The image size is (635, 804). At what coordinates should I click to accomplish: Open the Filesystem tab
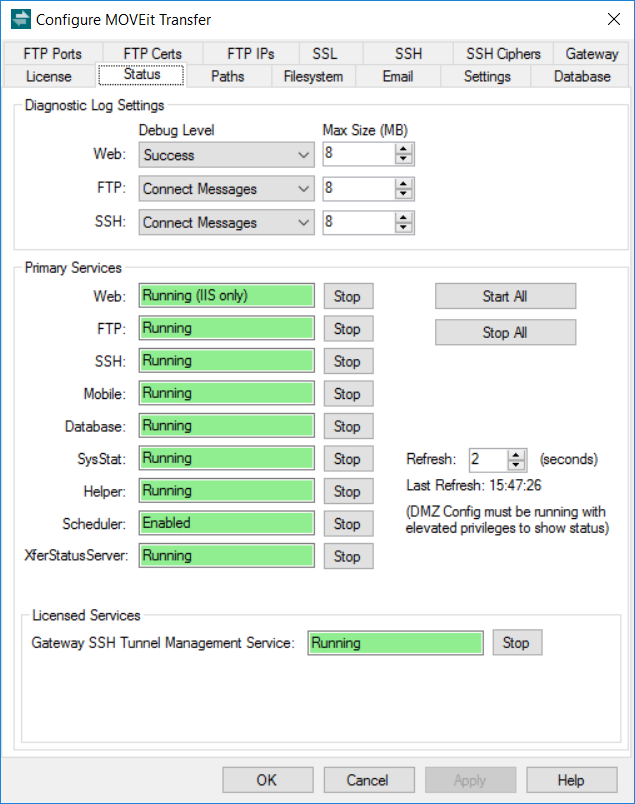313,76
